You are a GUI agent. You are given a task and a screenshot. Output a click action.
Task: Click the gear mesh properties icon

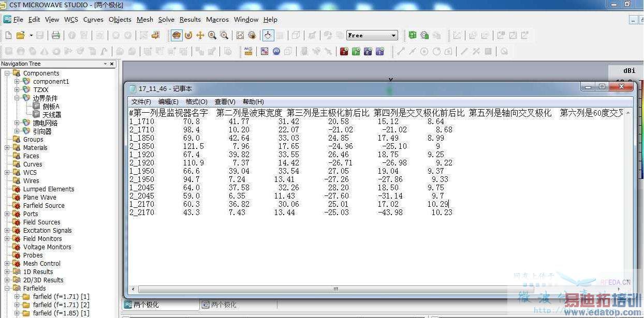425,35
